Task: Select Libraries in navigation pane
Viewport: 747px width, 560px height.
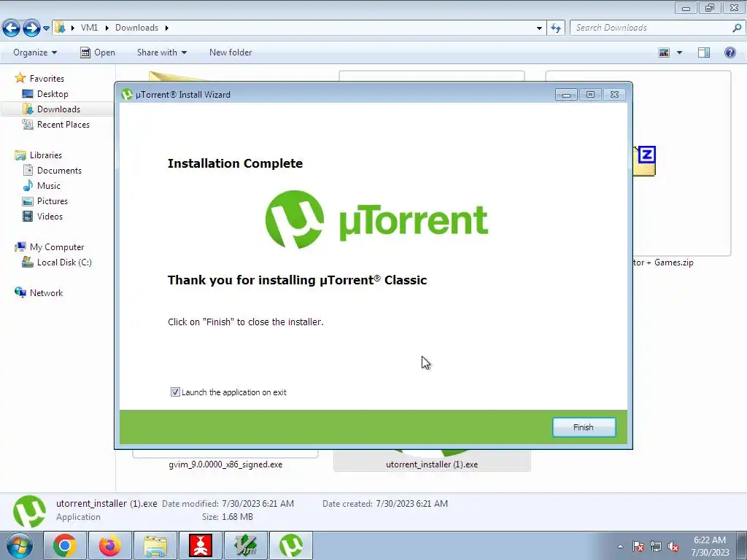Action: [46, 155]
